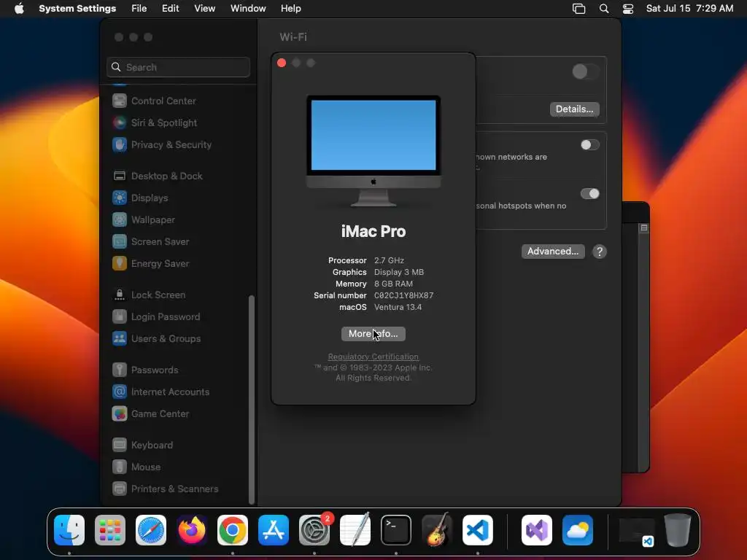Open Internet Accounts @ icon

pos(120,392)
